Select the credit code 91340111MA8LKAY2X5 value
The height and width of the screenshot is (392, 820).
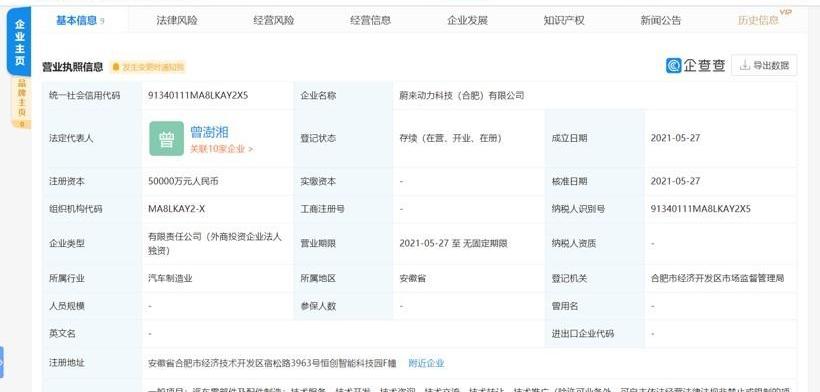tap(198, 96)
